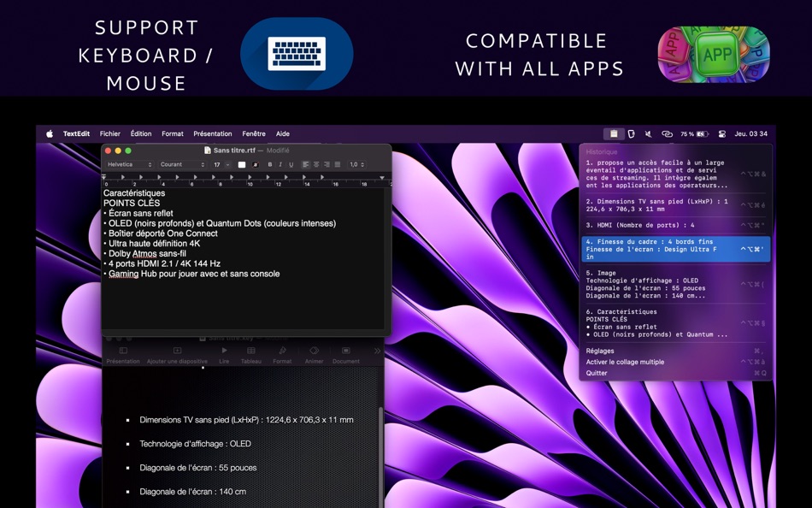Screen dimensions: 812x508
Task: Choose Quitter in the clipboard menu
Action: click(675, 373)
